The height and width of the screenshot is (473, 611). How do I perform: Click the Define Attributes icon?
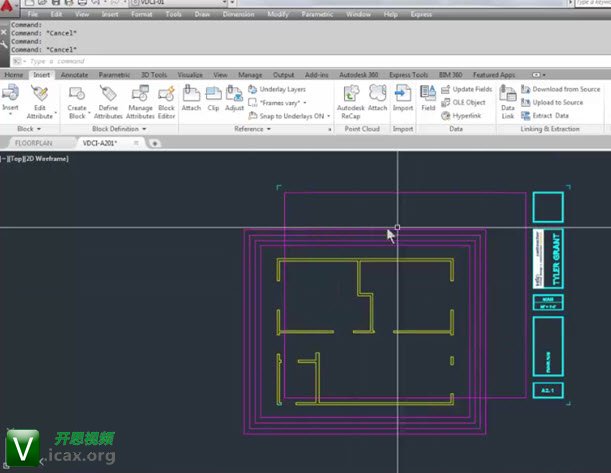108,98
